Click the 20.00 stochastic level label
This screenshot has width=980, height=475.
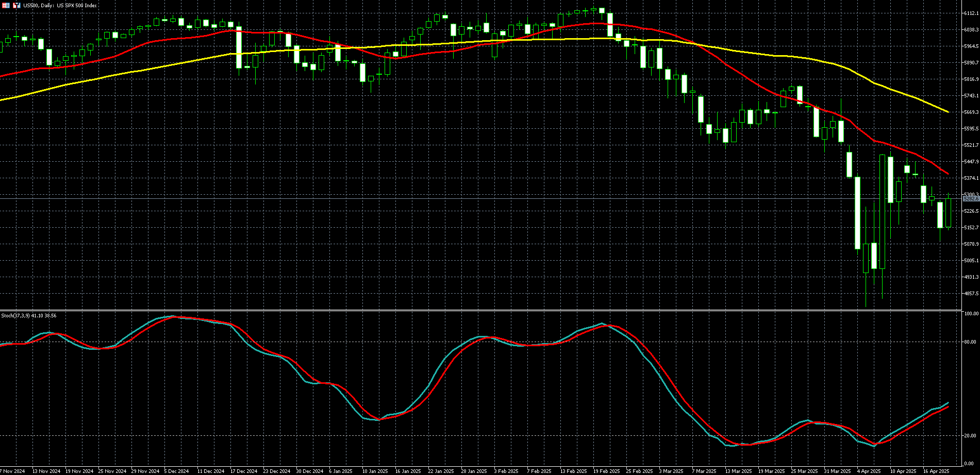click(x=971, y=436)
